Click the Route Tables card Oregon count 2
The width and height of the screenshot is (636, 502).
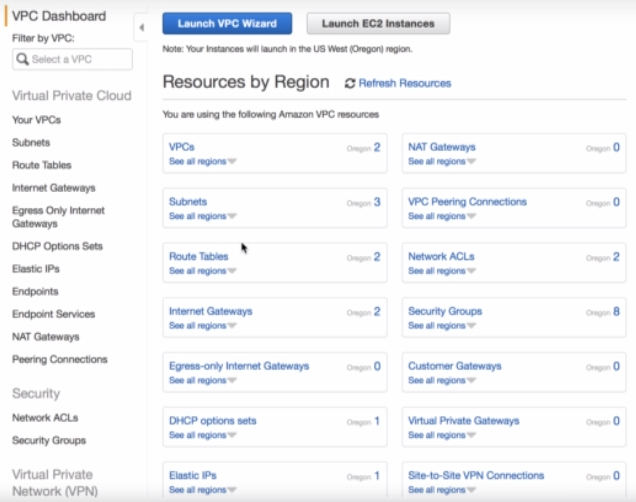tap(377, 257)
